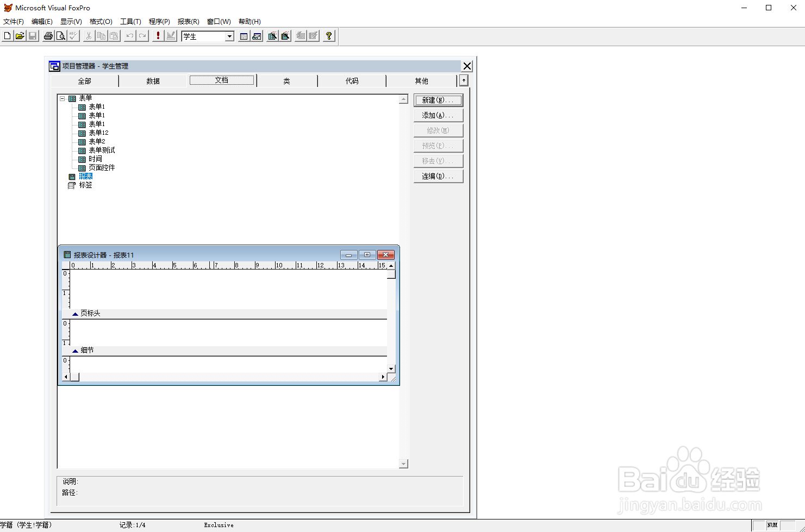The image size is (805, 532).
Task: Open the 窗口(W) menu
Action: coord(219,22)
